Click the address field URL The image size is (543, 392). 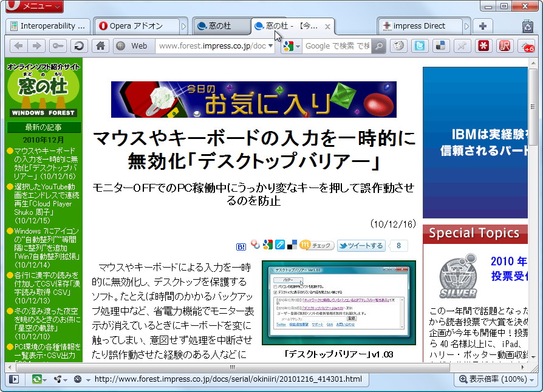click(x=212, y=46)
